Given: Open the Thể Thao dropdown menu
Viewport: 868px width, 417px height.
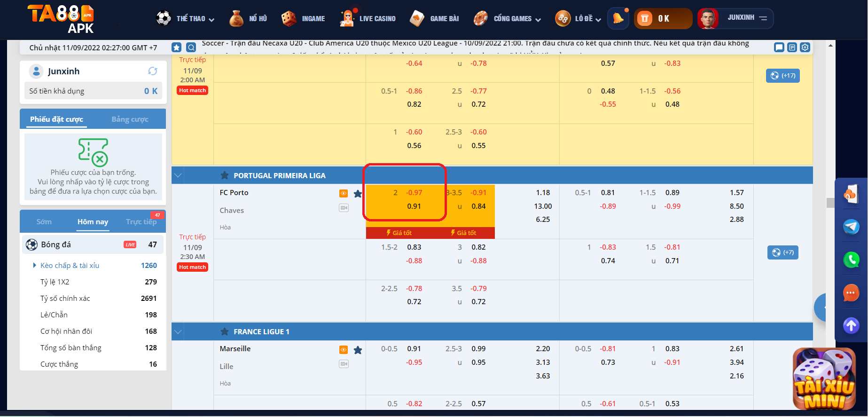Looking at the screenshot, I should point(186,19).
